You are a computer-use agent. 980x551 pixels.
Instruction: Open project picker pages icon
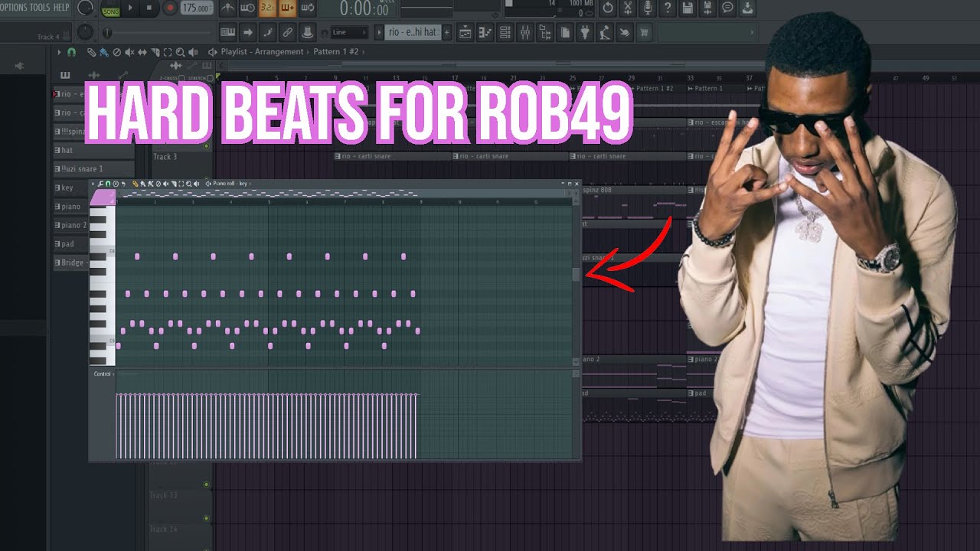pos(565,32)
